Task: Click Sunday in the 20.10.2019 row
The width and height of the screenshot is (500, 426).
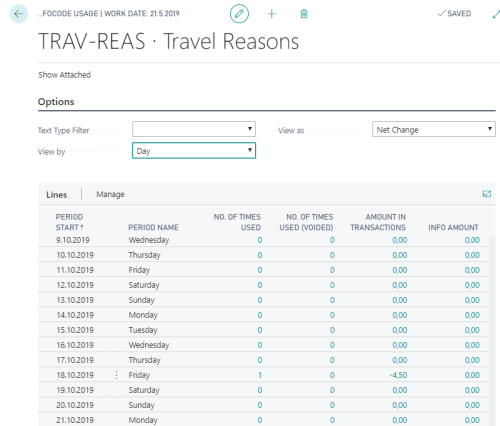Action: pyautogui.click(x=141, y=405)
